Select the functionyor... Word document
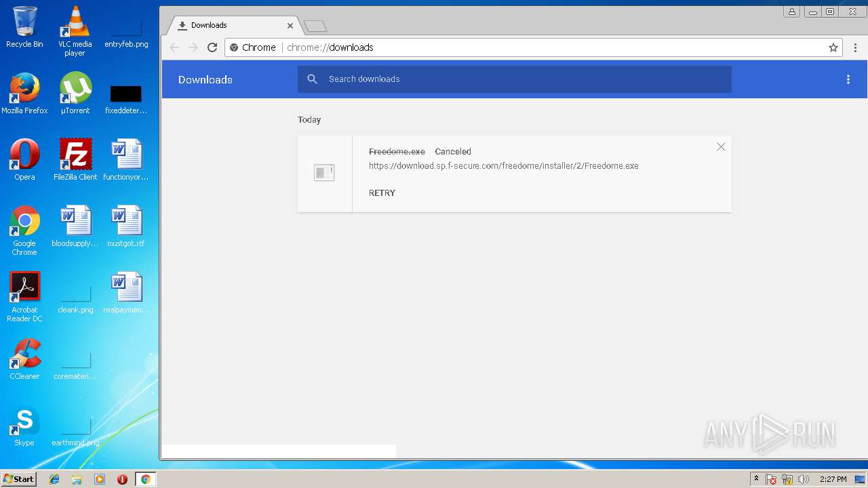The width and height of the screenshot is (868, 488). click(x=126, y=160)
